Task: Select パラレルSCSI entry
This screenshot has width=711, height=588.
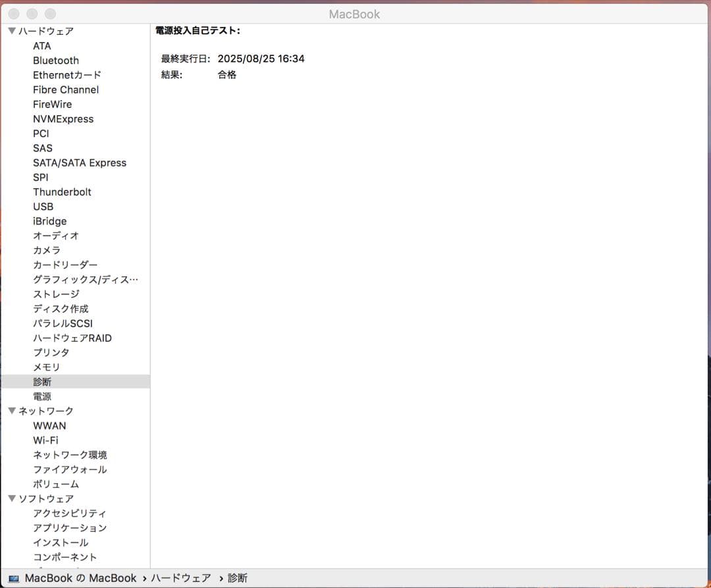Action: tap(63, 323)
